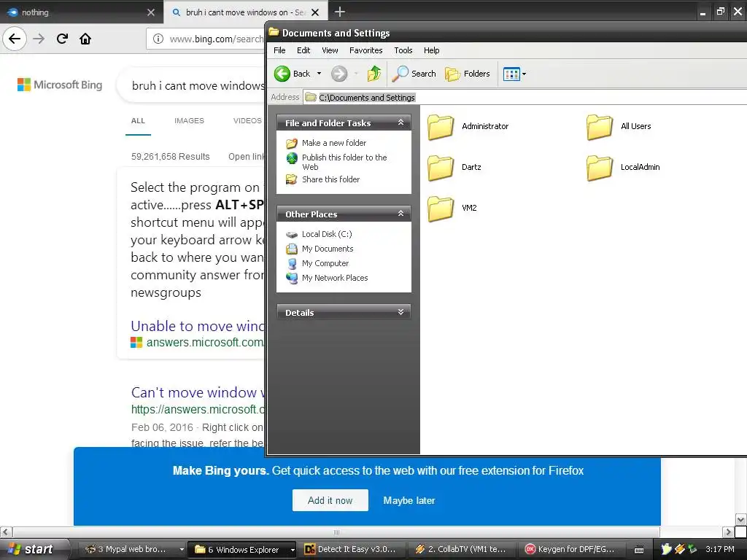Open the Edit menu in Explorer
747x560 pixels.
pyautogui.click(x=303, y=50)
